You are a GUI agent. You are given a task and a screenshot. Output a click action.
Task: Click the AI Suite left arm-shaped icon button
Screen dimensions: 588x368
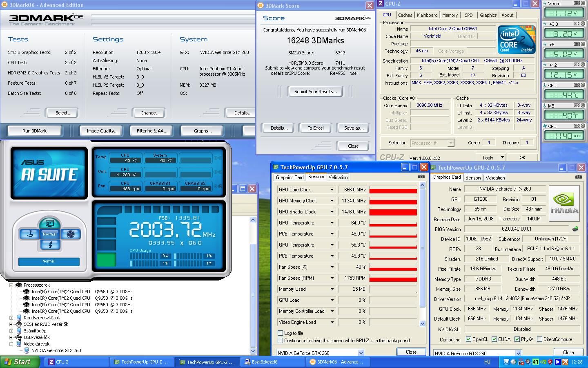pyautogui.click(x=29, y=234)
